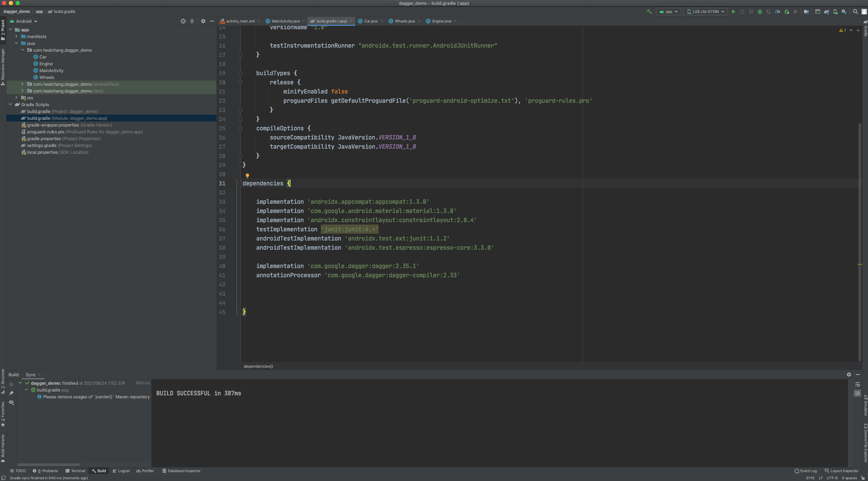This screenshot has height=481, width=868.
Task: Open the LGE LM-G710N device dropdown
Action: tap(706, 12)
